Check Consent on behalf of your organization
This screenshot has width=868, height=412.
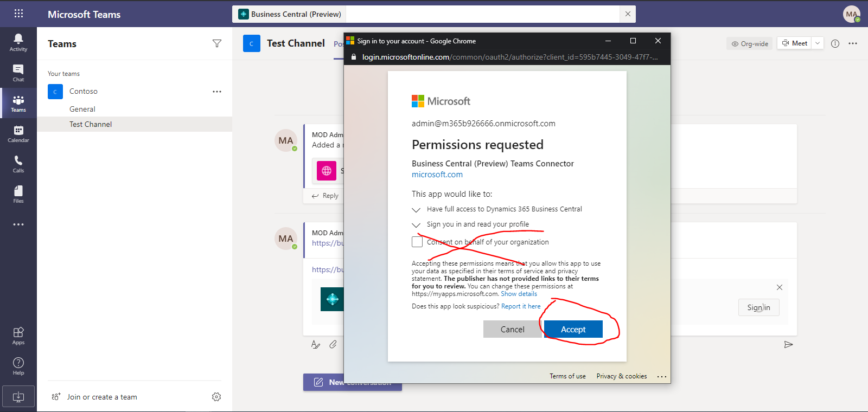417,242
